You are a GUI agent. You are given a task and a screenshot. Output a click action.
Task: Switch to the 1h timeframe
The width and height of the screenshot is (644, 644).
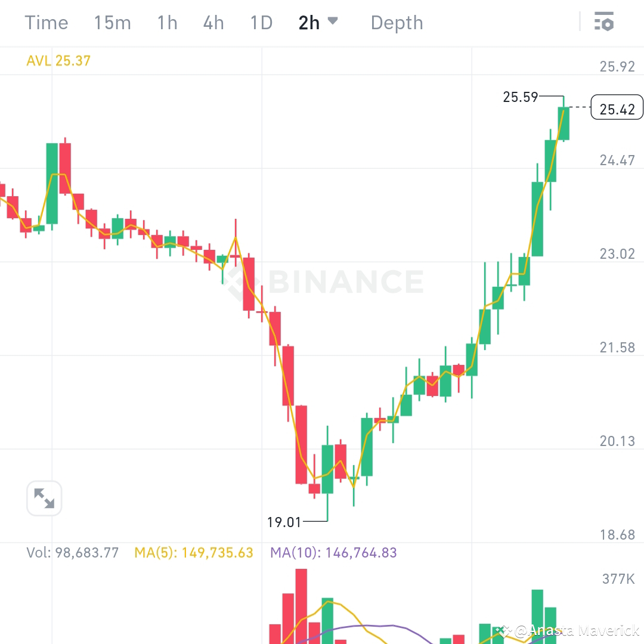(167, 23)
